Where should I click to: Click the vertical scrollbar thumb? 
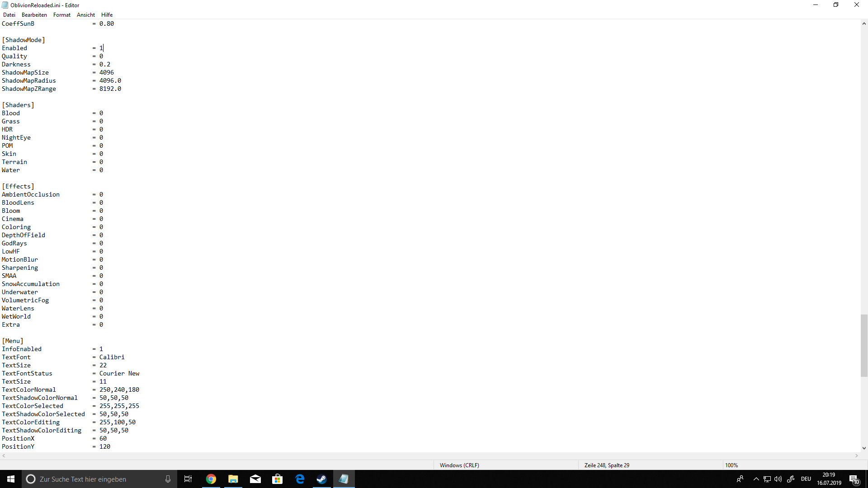pos(864,346)
